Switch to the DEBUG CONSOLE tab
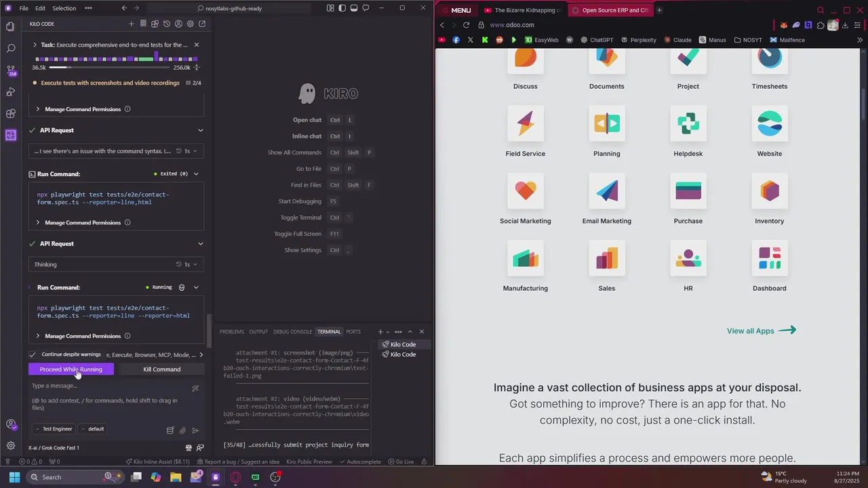This screenshot has width=868, height=488. point(292,331)
